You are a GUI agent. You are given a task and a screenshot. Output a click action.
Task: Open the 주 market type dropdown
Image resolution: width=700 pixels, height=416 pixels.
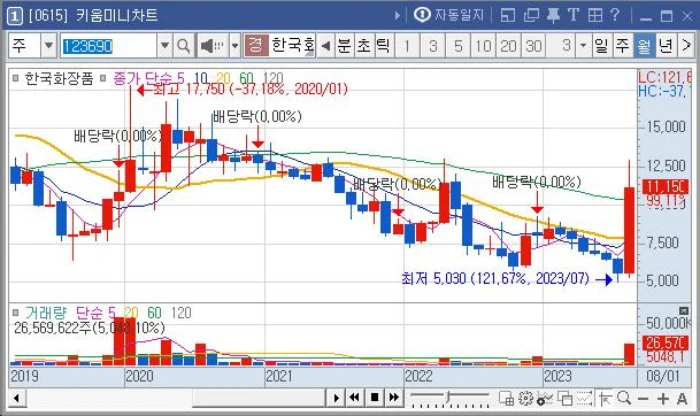(48, 46)
